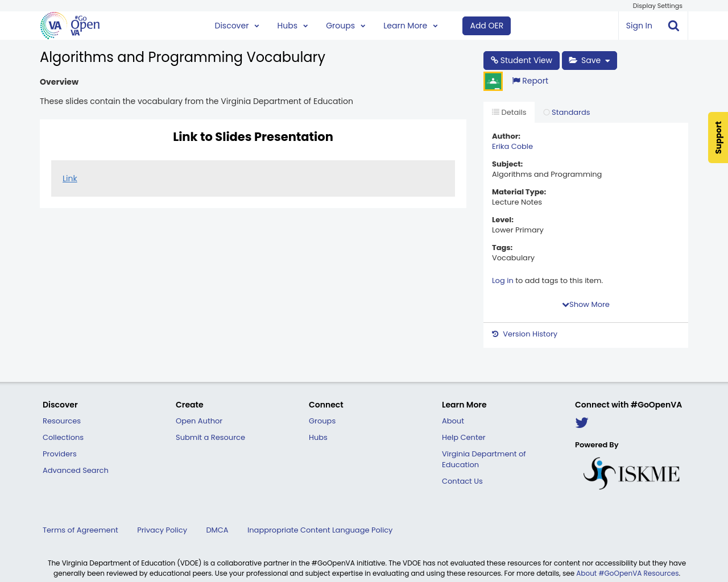Open author Erika Coble's profile link
Image resolution: width=728 pixels, height=582 pixels.
[x=512, y=146]
